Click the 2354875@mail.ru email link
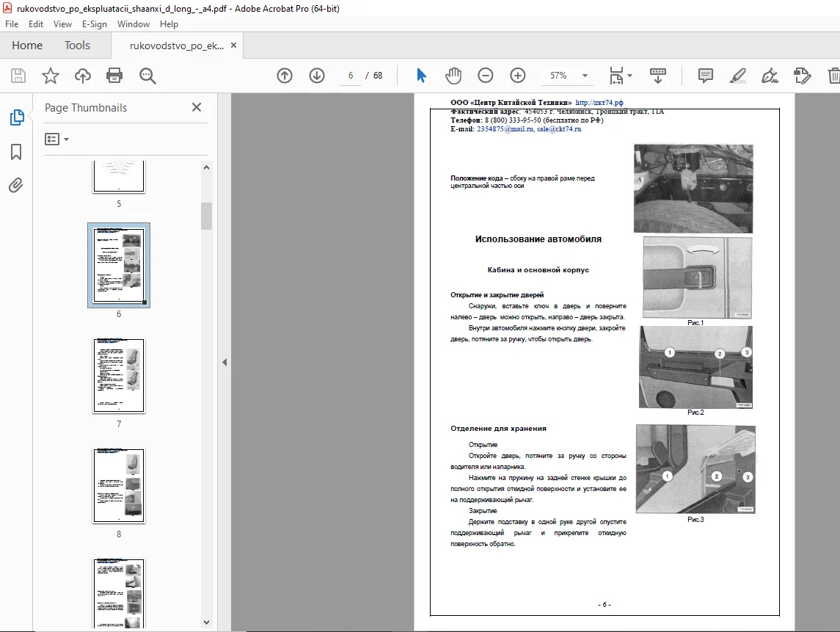The height and width of the screenshot is (632, 840). click(505, 129)
